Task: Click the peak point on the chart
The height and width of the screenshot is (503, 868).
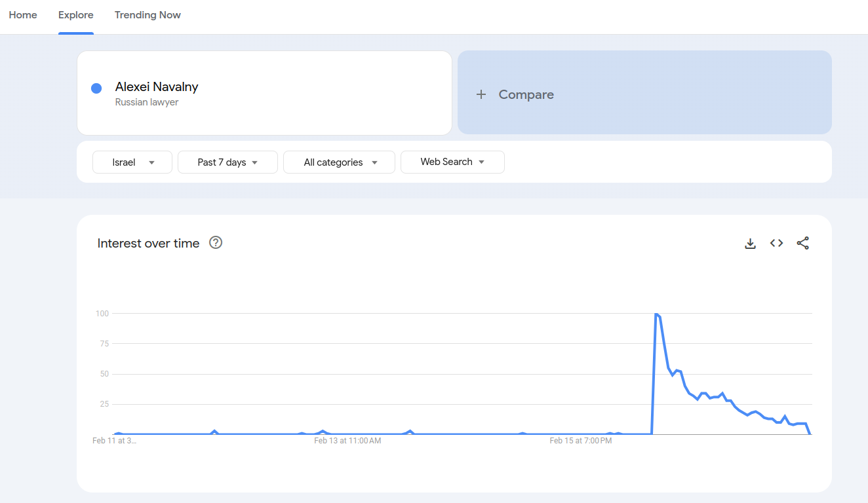Action: (x=656, y=314)
